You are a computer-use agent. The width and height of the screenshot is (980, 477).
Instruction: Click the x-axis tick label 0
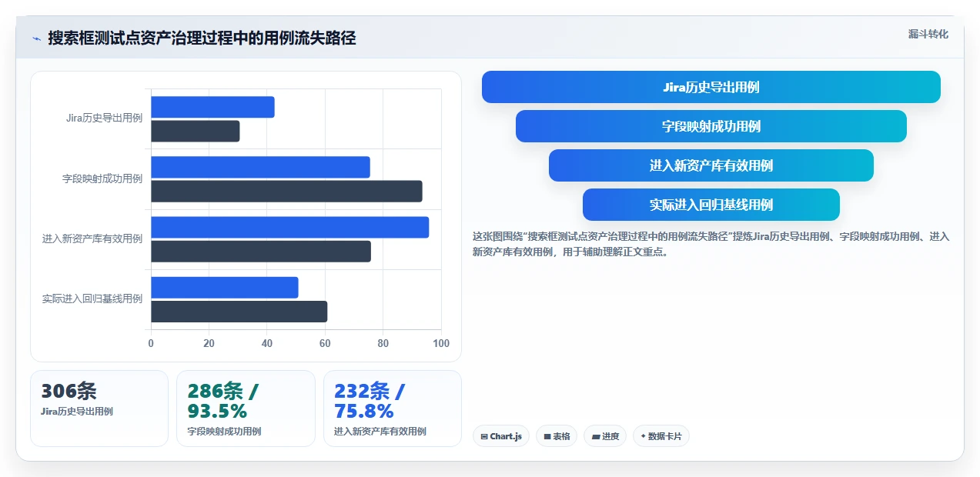(151, 343)
